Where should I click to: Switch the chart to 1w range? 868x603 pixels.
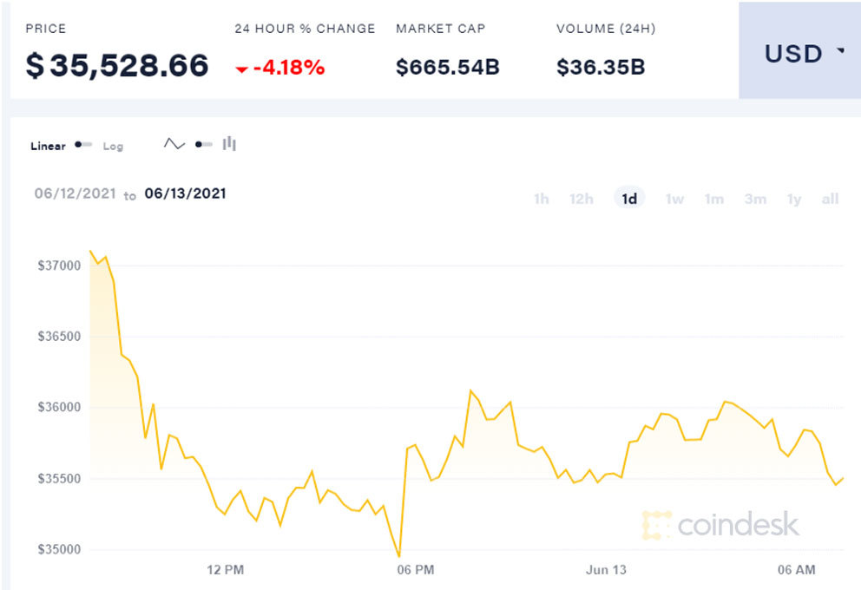(674, 199)
